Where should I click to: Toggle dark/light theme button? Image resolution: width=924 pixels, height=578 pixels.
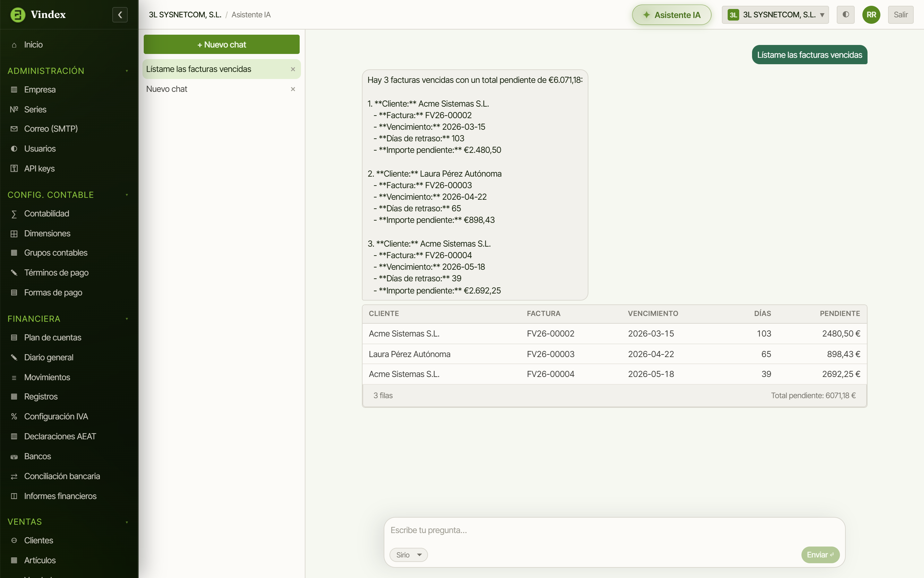845,14
